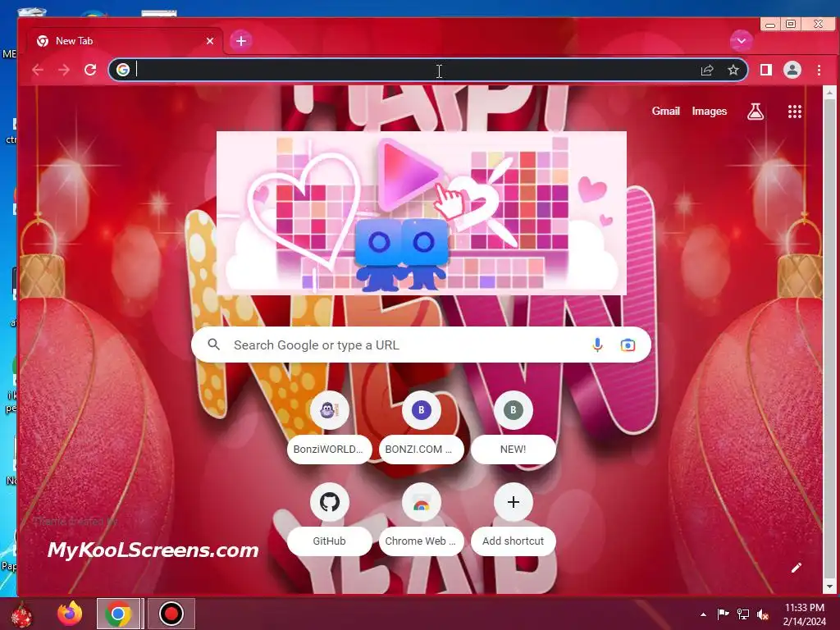Open the Gmail link
The image size is (840, 630).
coord(666,111)
